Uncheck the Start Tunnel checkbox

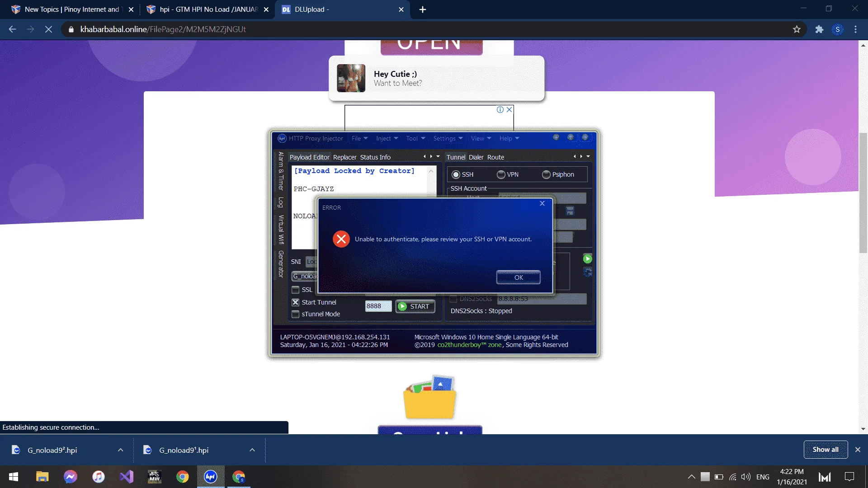[296, 302]
